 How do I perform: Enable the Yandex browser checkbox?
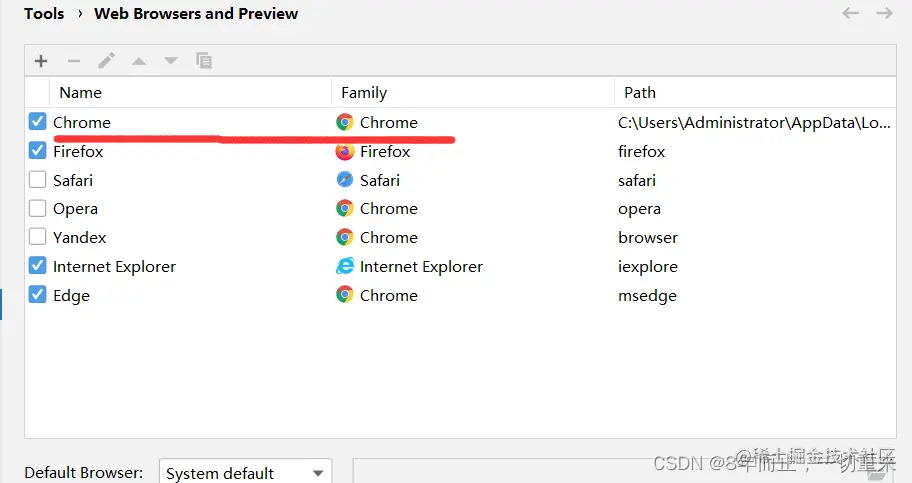click(37, 237)
